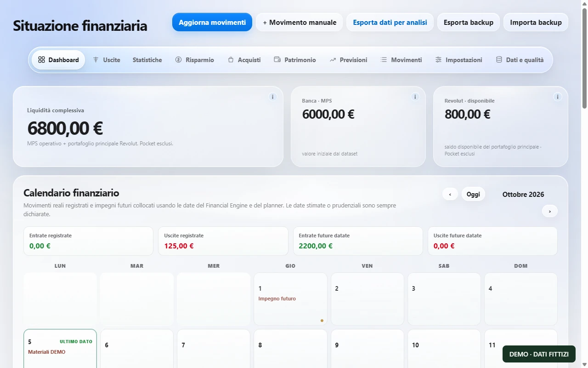Click the Ottobre 2026 month label
588x368 pixels.
(x=523, y=194)
